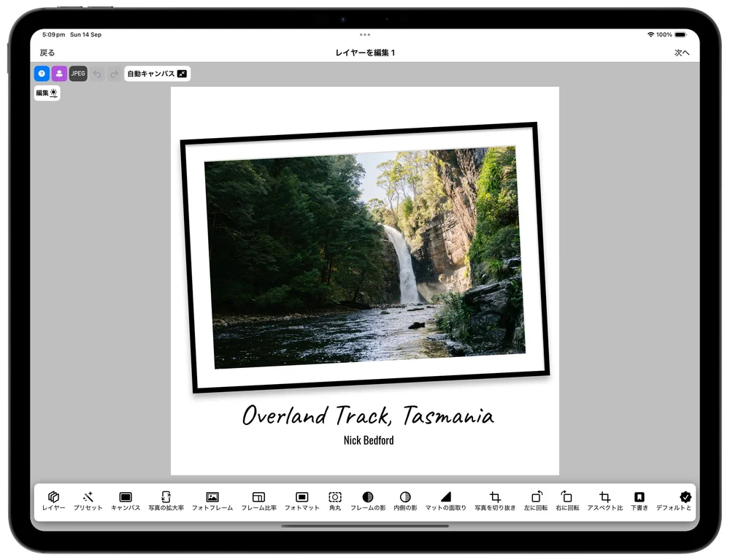Toggle the 自動キャンバス auto canvas button
This screenshot has height=560, width=730.
point(158,74)
